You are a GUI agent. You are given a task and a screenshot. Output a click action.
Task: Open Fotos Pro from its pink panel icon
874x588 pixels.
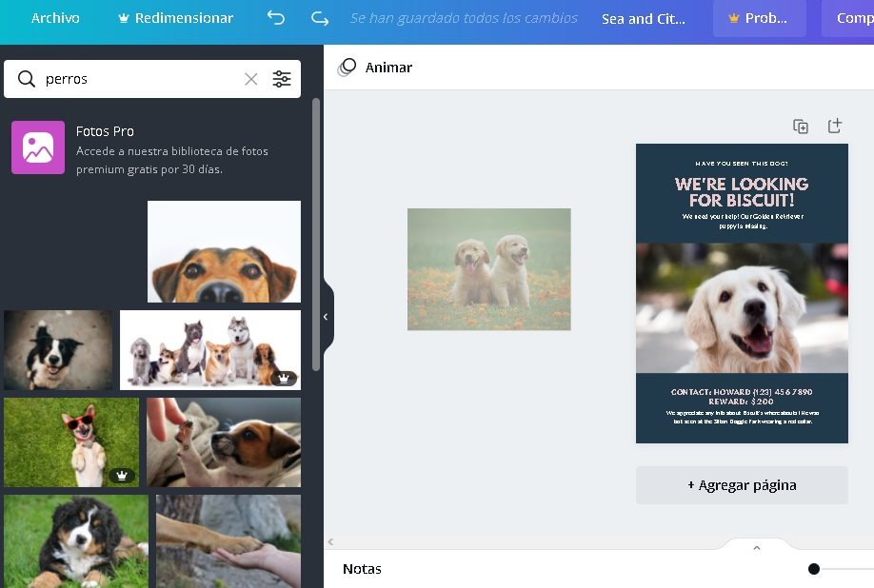(x=37, y=147)
